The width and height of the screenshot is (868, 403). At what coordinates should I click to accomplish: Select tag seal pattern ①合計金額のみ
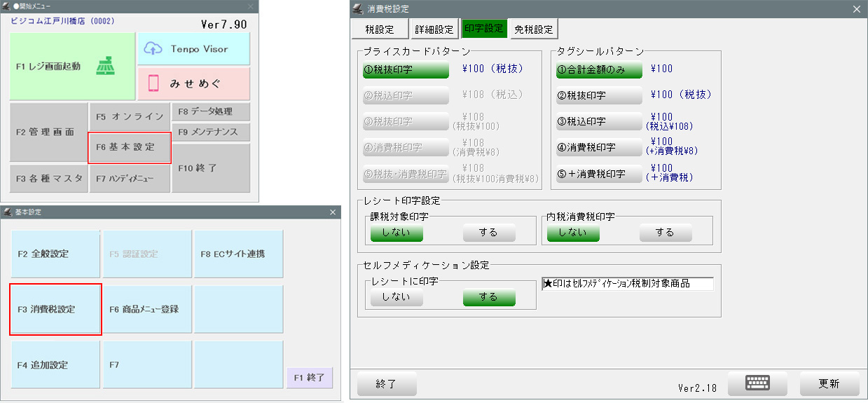point(598,69)
